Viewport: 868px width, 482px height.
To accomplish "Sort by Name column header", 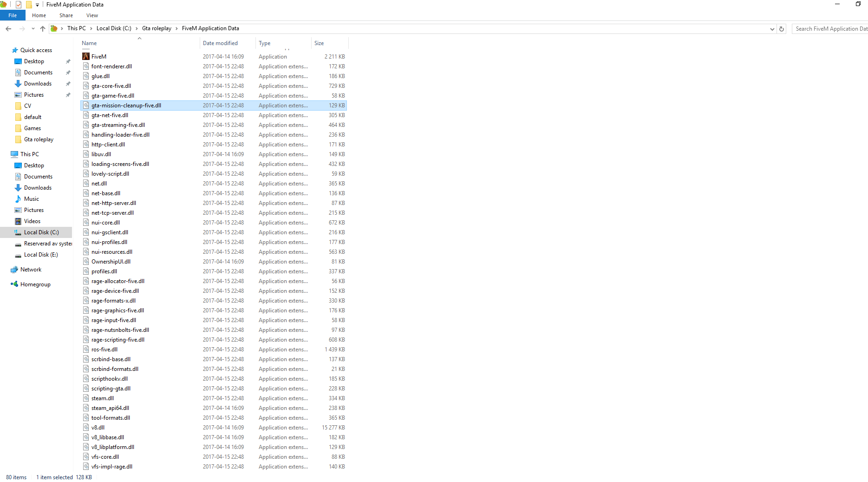I will pyautogui.click(x=89, y=43).
